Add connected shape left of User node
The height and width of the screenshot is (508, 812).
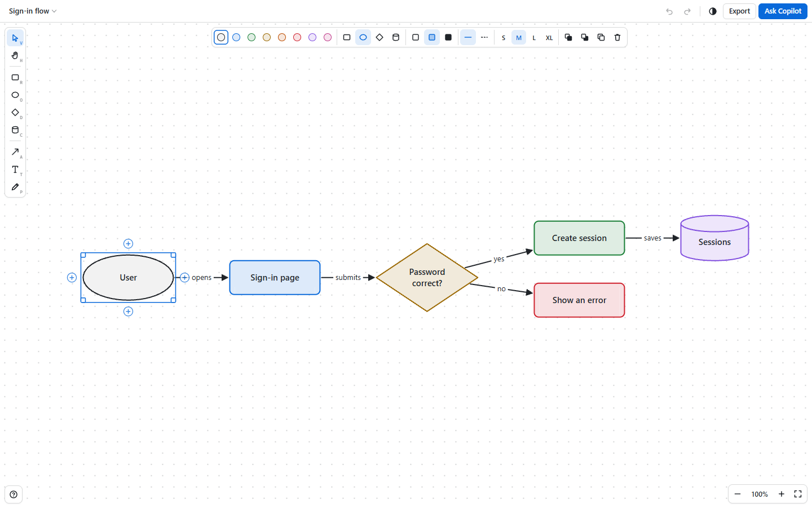72,278
